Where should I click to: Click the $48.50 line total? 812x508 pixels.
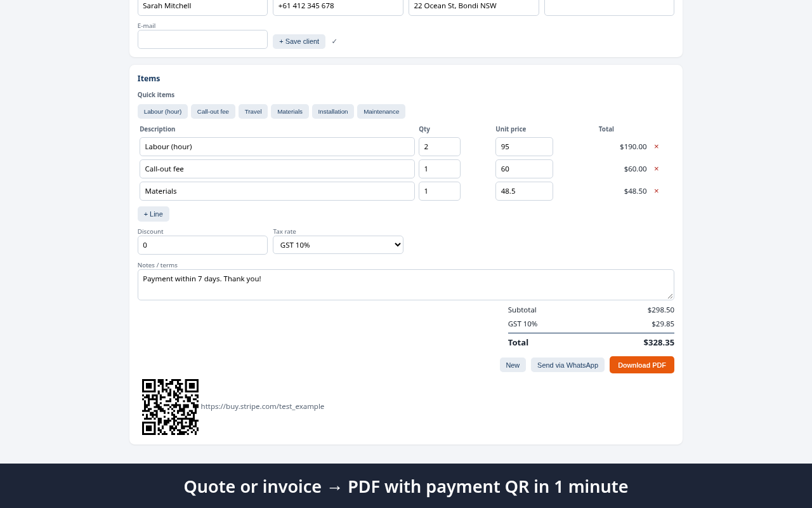click(x=636, y=191)
